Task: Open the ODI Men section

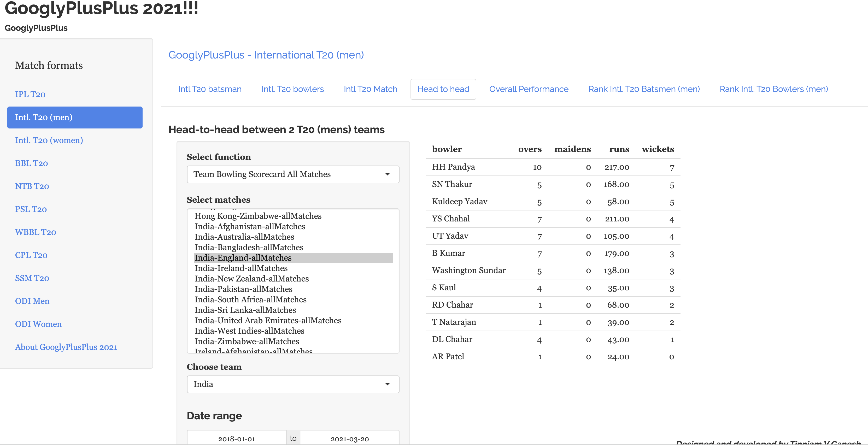Action: [x=32, y=301]
